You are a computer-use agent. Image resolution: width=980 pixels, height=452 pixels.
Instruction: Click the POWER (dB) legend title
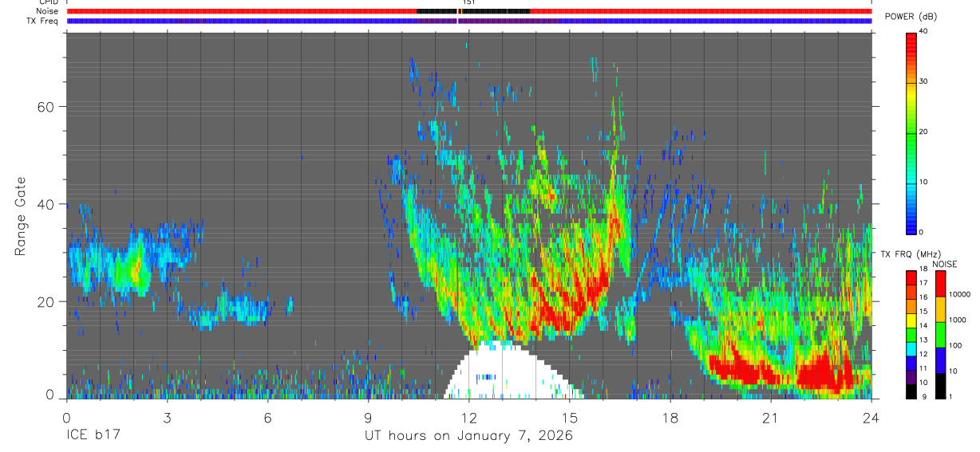(911, 17)
